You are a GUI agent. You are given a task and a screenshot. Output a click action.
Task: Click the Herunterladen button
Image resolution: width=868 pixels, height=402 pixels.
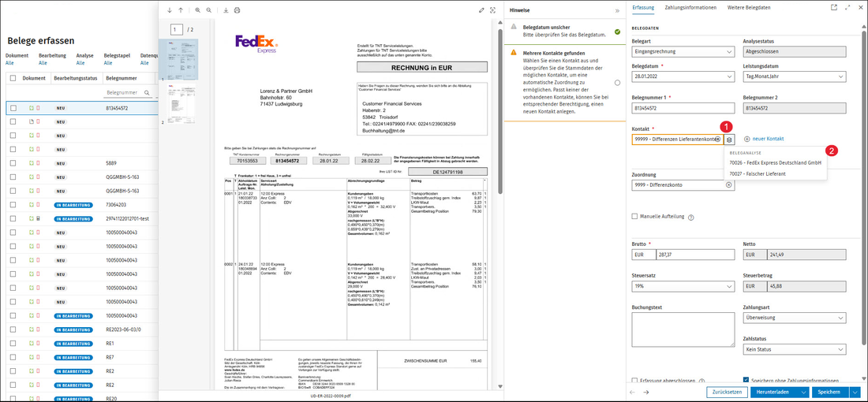(780, 392)
